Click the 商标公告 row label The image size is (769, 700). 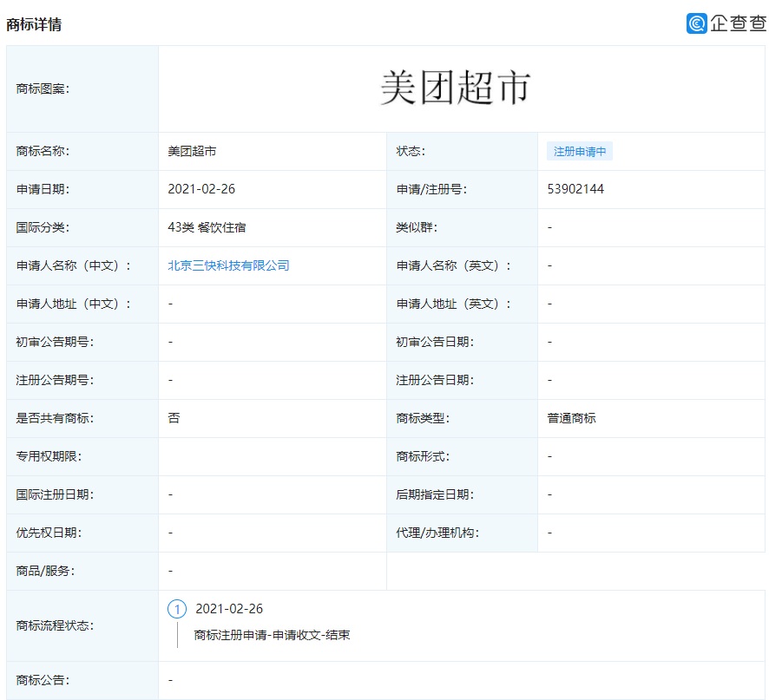[x=43, y=680]
